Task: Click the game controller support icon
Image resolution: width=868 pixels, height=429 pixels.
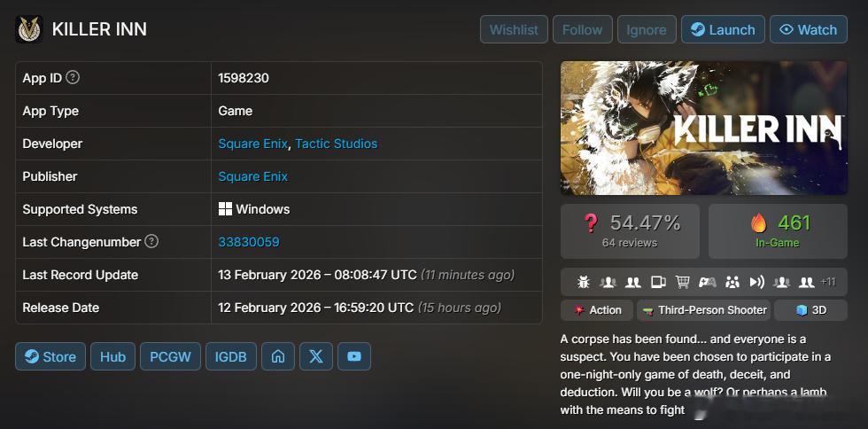Action: (x=707, y=282)
